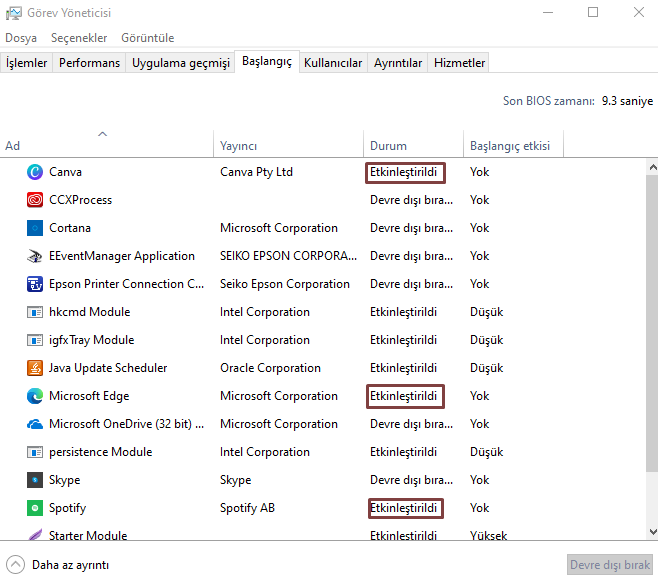Click the Microsoft Edge icon
658x586 pixels.
point(35,396)
